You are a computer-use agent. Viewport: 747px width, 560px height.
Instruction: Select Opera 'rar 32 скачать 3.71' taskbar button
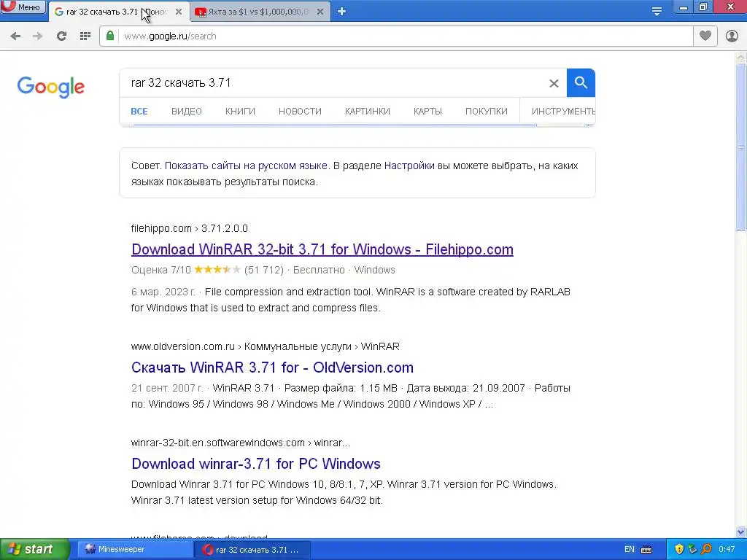tap(253, 550)
